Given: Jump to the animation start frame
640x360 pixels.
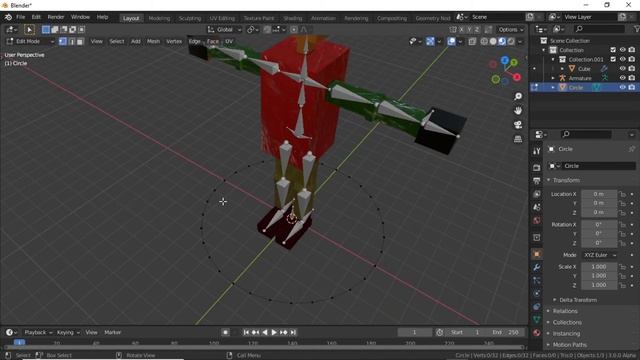Looking at the screenshot, I should tap(246, 332).
